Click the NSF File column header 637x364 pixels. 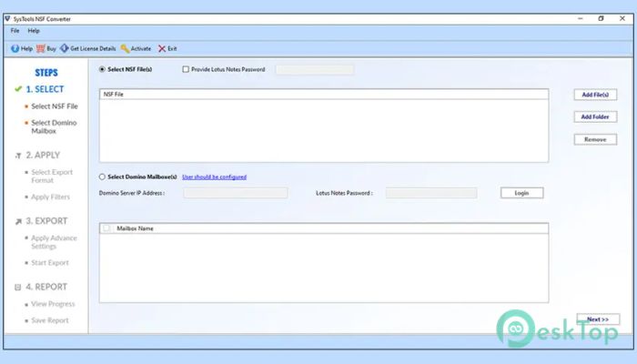click(x=324, y=95)
